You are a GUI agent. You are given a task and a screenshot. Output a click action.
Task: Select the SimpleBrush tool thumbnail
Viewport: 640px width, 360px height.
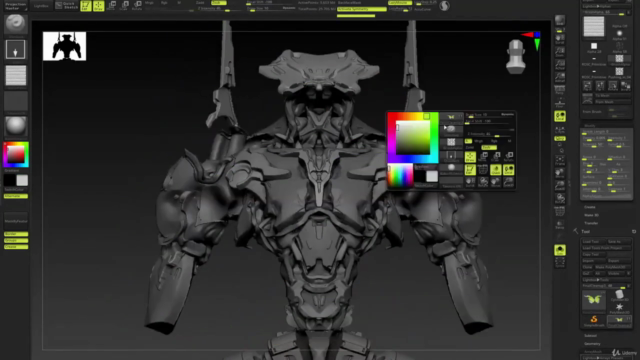click(x=594, y=321)
